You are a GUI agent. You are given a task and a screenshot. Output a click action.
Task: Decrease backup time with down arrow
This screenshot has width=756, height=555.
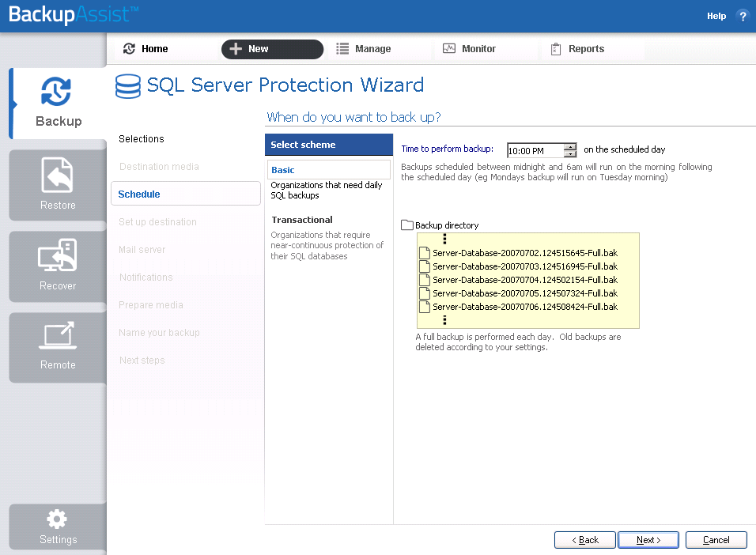click(570, 154)
